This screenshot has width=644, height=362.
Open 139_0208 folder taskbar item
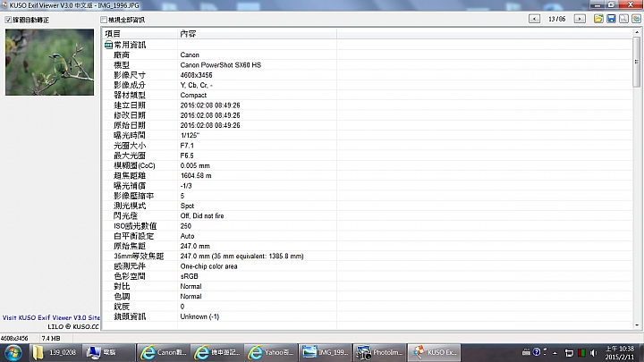point(55,352)
